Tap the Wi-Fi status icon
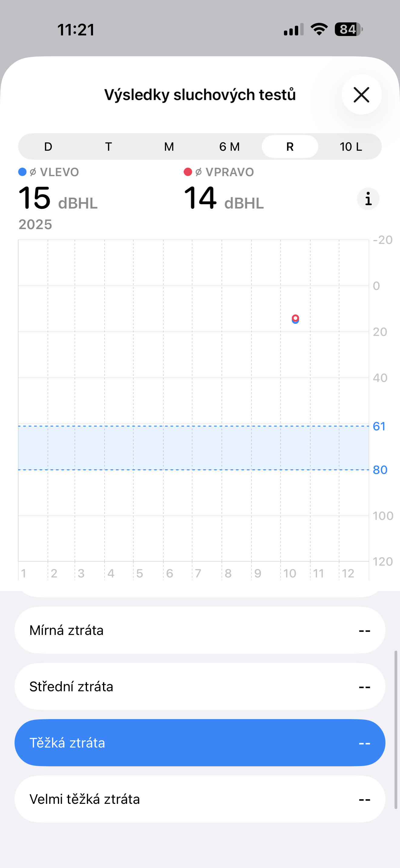Screen dimensions: 400x868 tap(319, 29)
